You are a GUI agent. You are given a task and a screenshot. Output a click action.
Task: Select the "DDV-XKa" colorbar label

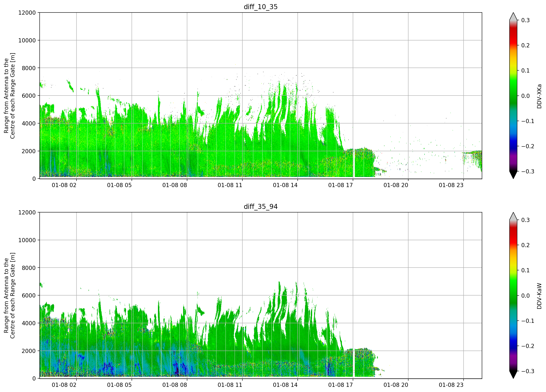click(539, 96)
